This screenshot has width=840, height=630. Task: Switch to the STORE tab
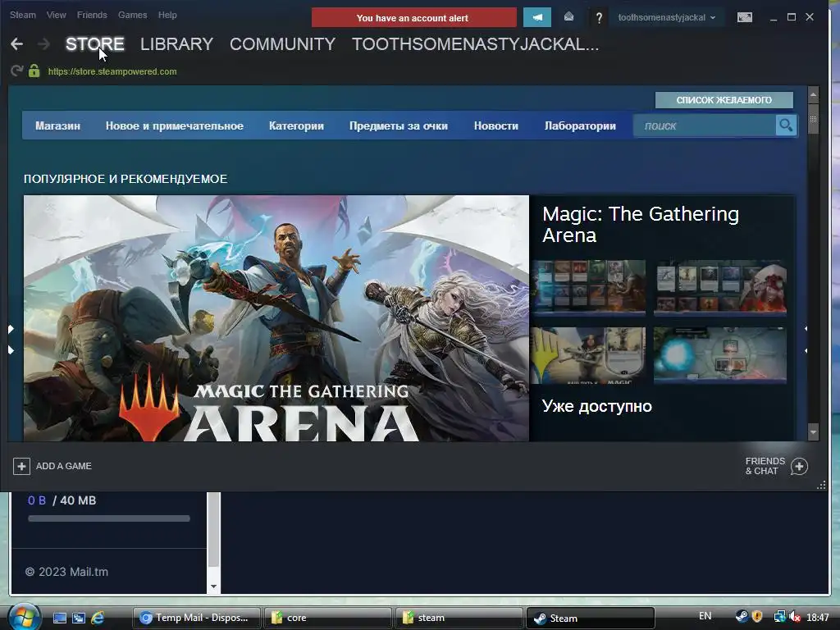(95, 44)
